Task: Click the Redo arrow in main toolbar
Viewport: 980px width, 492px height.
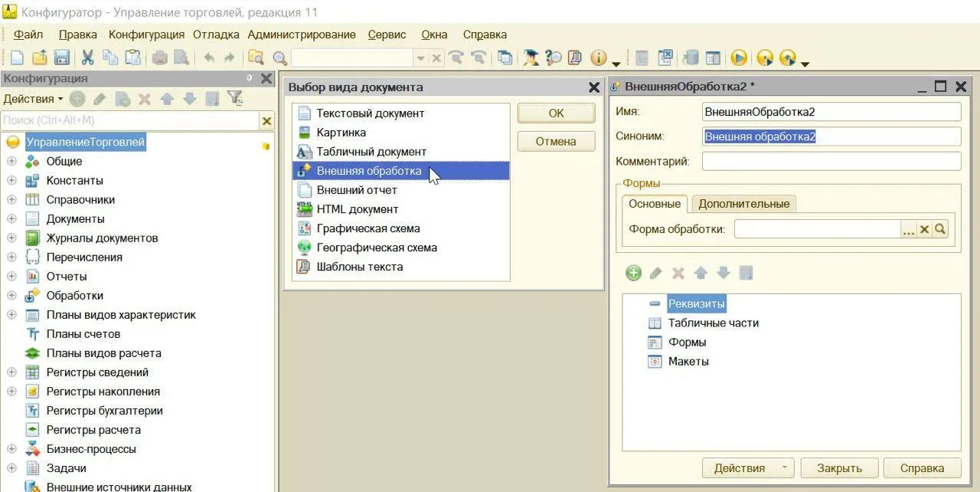Action: pos(230,57)
